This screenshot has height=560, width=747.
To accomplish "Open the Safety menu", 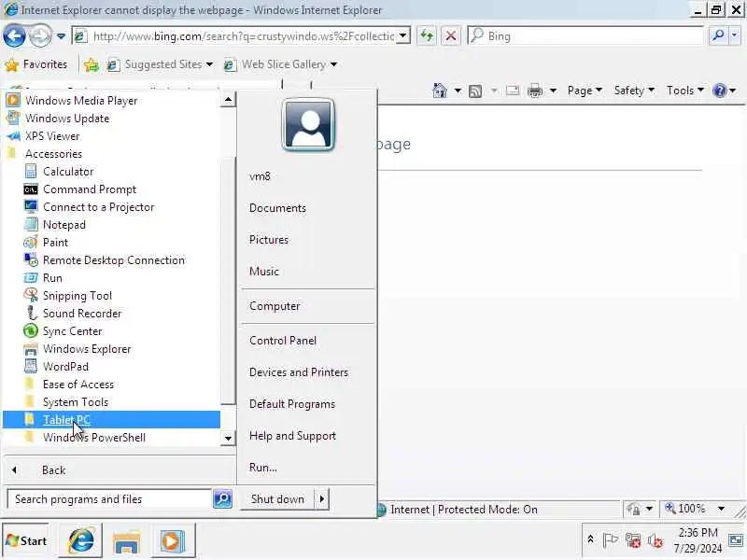I will (634, 90).
